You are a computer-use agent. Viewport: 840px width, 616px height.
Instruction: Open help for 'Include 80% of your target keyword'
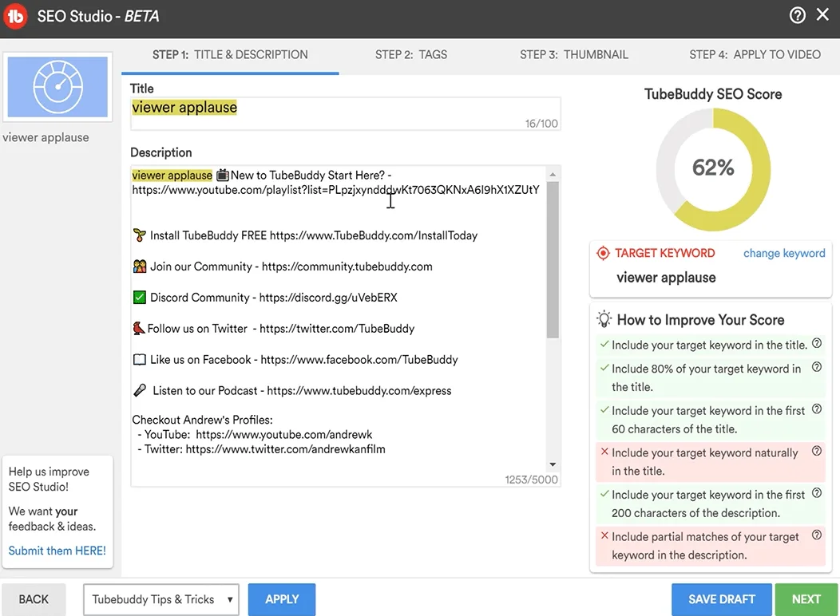(x=816, y=367)
